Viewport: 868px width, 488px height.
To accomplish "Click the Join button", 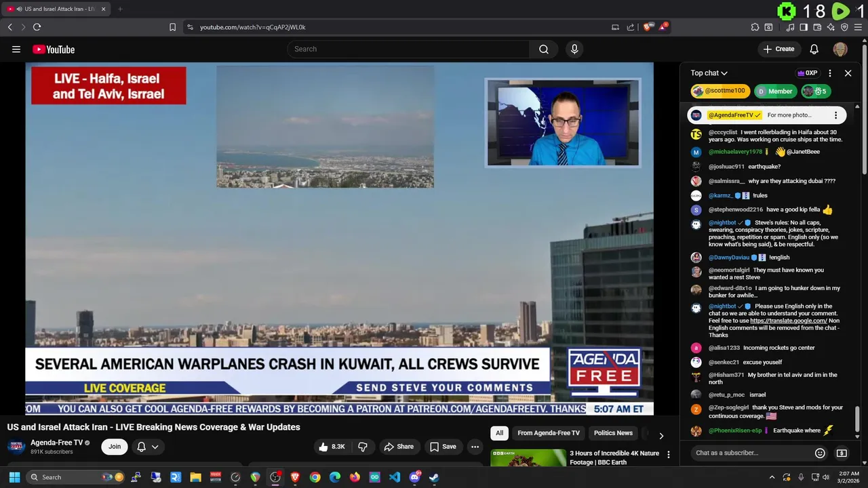I will tap(115, 447).
